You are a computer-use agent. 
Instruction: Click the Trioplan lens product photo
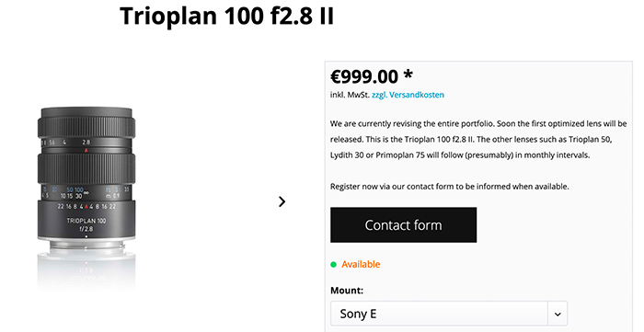(86, 179)
